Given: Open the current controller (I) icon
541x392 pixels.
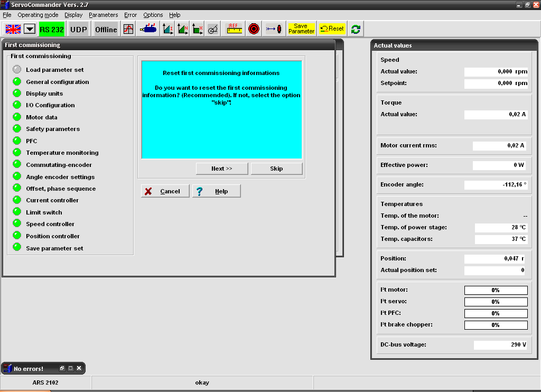Looking at the screenshot, I should pyautogui.click(x=168, y=29).
